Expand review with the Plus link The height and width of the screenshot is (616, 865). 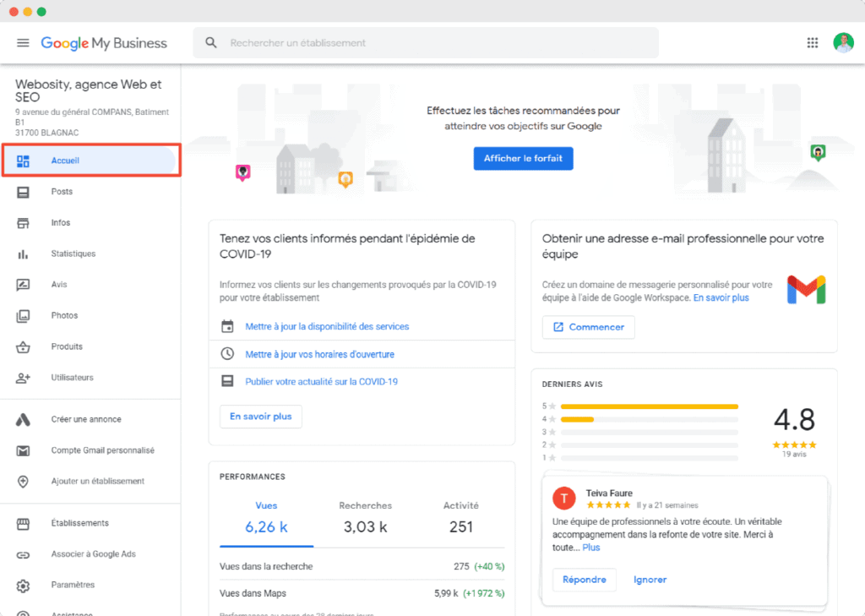[x=590, y=548]
